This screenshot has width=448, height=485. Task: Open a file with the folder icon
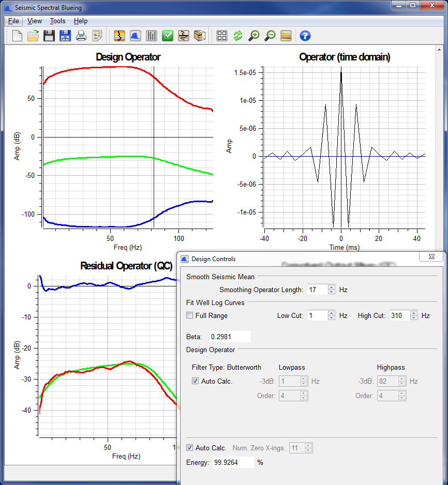point(33,36)
